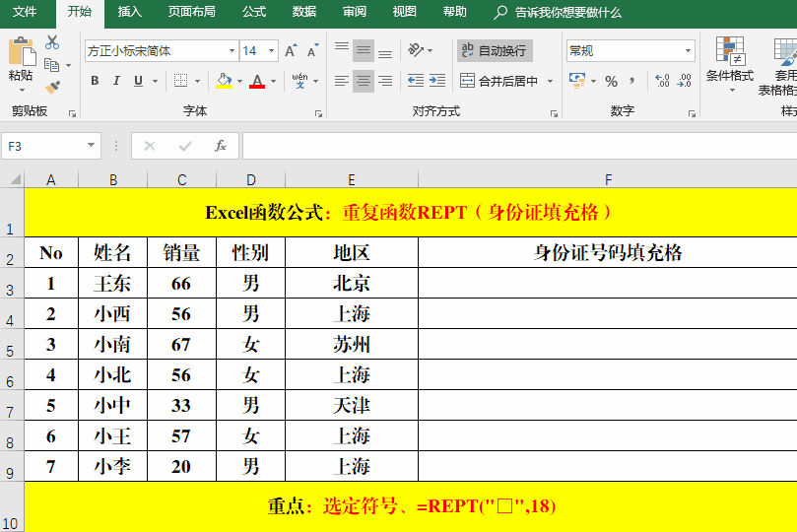797x532 pixels.
Task: Toggle underline formatting
Action: click(x=138, y=80)
